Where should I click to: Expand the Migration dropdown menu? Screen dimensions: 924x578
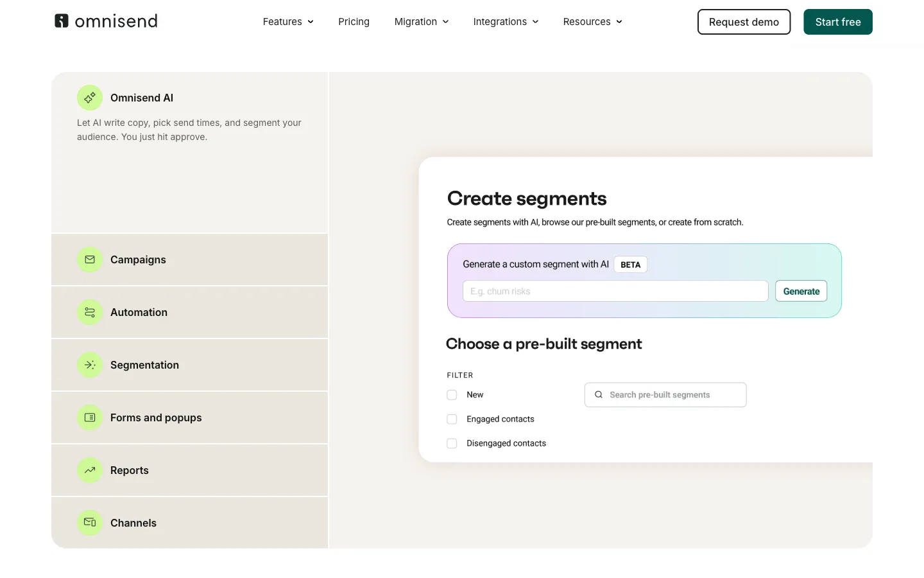point(422,22)
